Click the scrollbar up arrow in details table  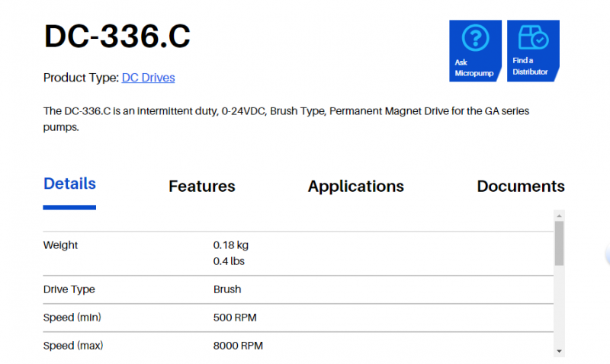(x=559, y=216)
